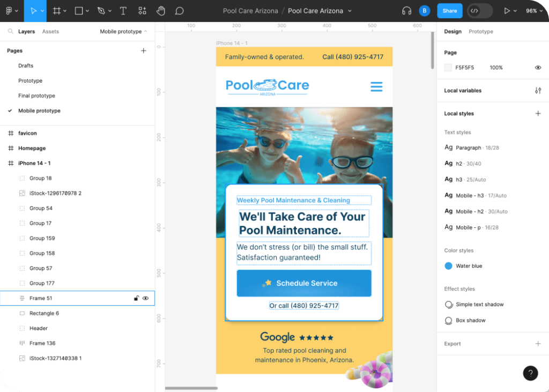Open the Final prototype page
549x392 pixels.
[x=37, y=95]
